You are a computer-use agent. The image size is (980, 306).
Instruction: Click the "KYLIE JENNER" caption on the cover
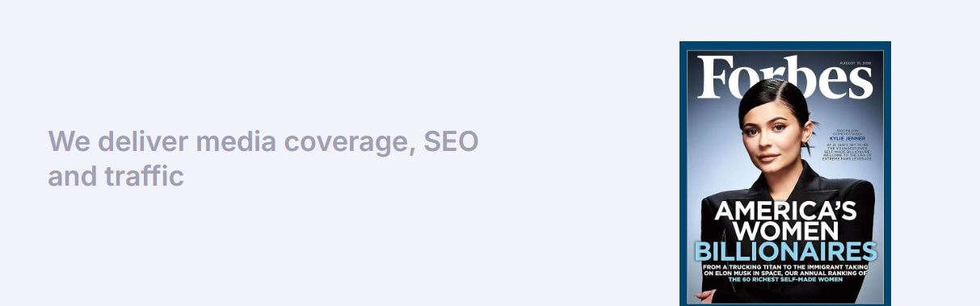(x=848, y=138)
